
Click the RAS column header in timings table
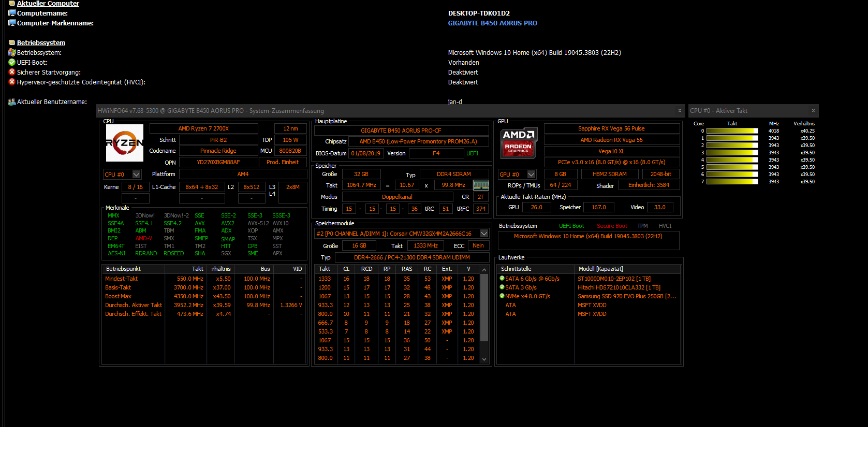(407, 269)
